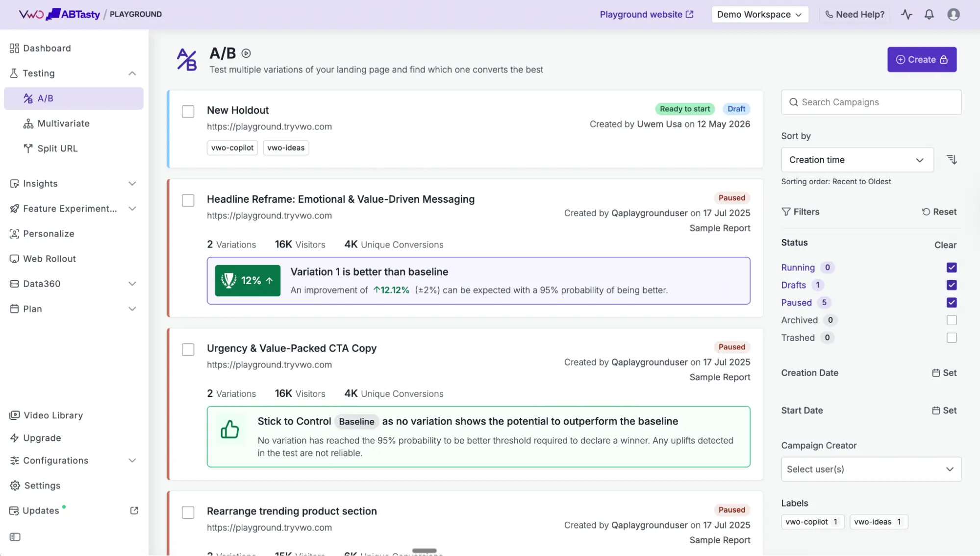Collapse the sidebar panel icon
Viewport: 980px width, 556px height.
click(x=15, y=537)
